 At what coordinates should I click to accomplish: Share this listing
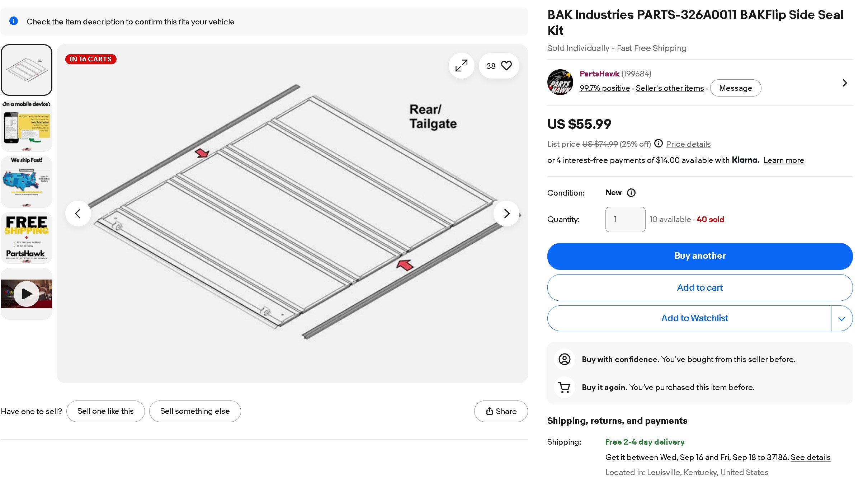501,411
